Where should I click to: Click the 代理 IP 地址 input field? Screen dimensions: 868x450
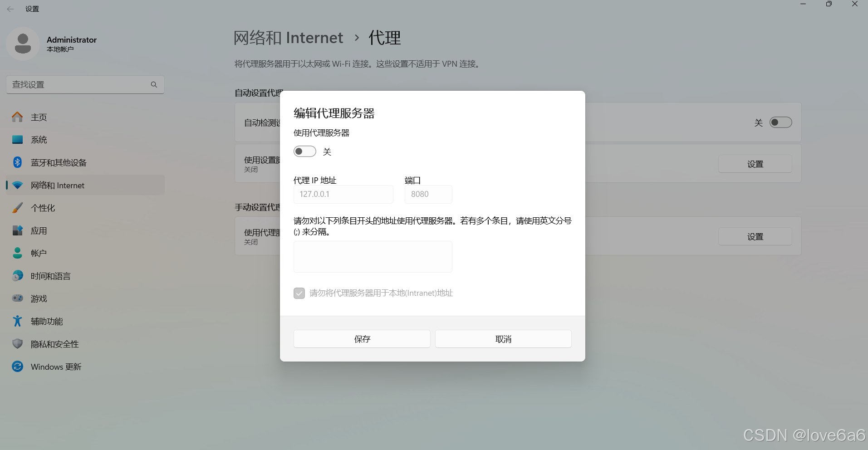tap(343, 194)
